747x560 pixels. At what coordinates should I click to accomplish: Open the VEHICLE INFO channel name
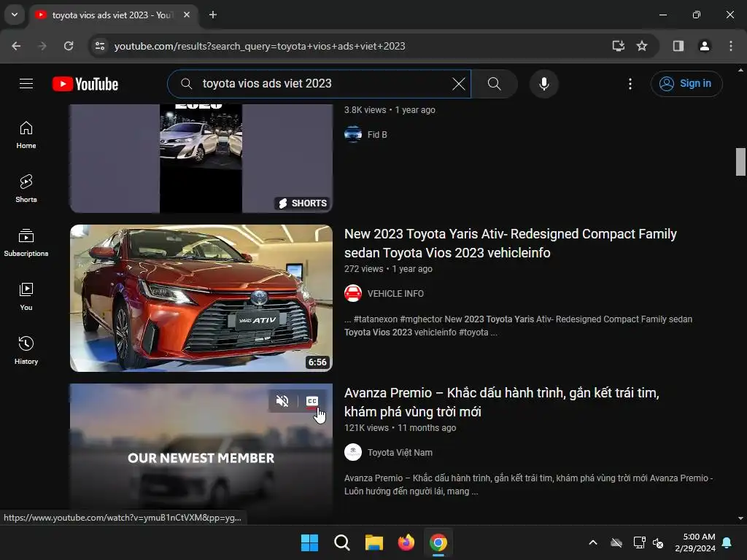pos(395,294)
